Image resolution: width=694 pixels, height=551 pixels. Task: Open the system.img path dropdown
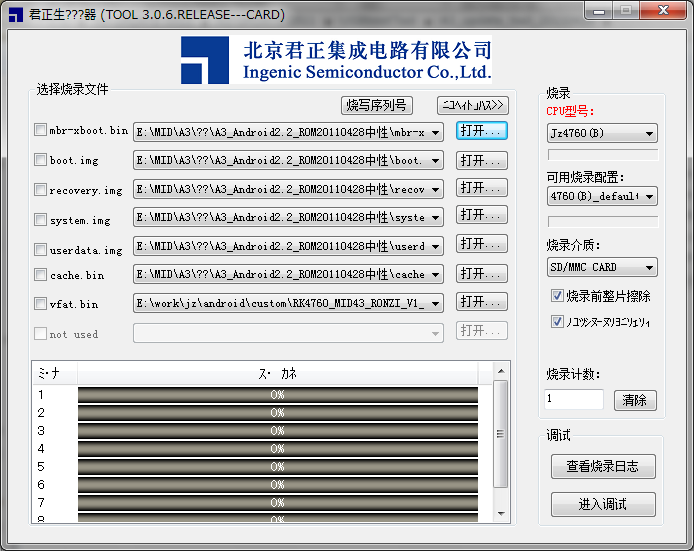436,217
